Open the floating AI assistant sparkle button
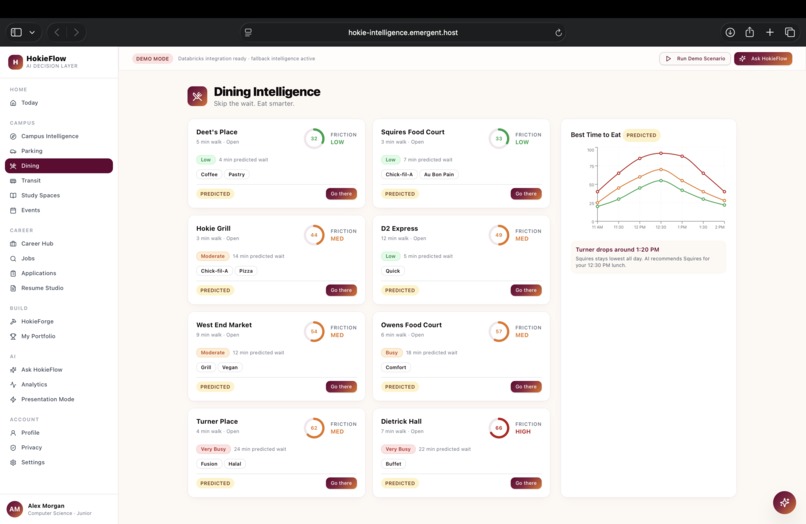The image size is (806, 524). click(784, 502)
